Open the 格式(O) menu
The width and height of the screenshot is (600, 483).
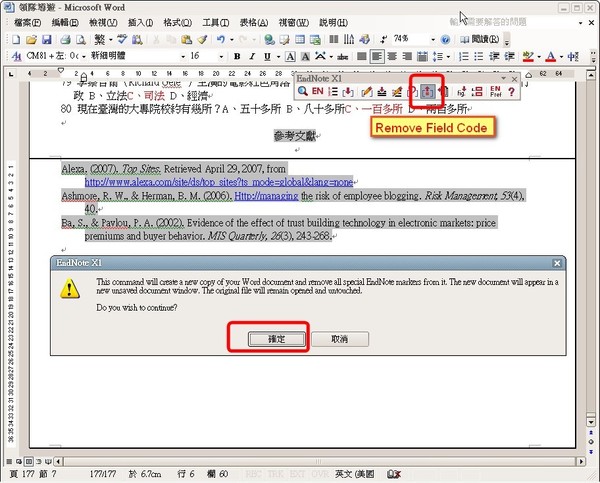coord(178,23)
